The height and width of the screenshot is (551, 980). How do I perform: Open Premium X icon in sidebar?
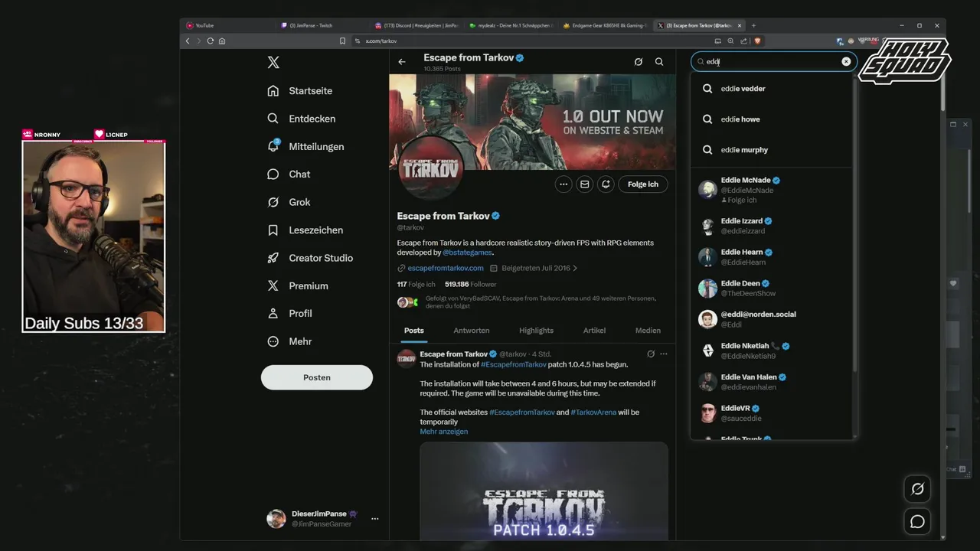(x=273, y=285)
